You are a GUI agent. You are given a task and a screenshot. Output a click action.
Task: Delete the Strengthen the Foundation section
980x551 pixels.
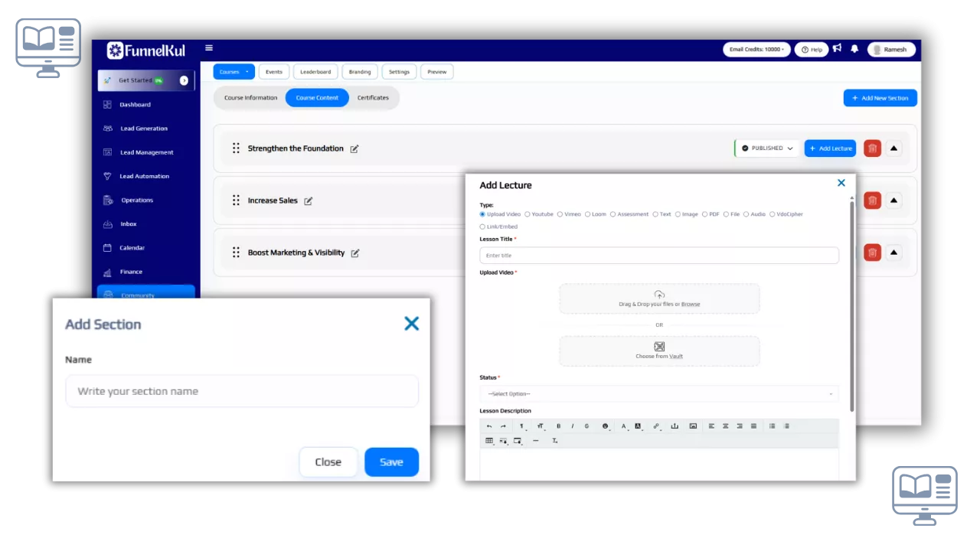pos(872,148)
